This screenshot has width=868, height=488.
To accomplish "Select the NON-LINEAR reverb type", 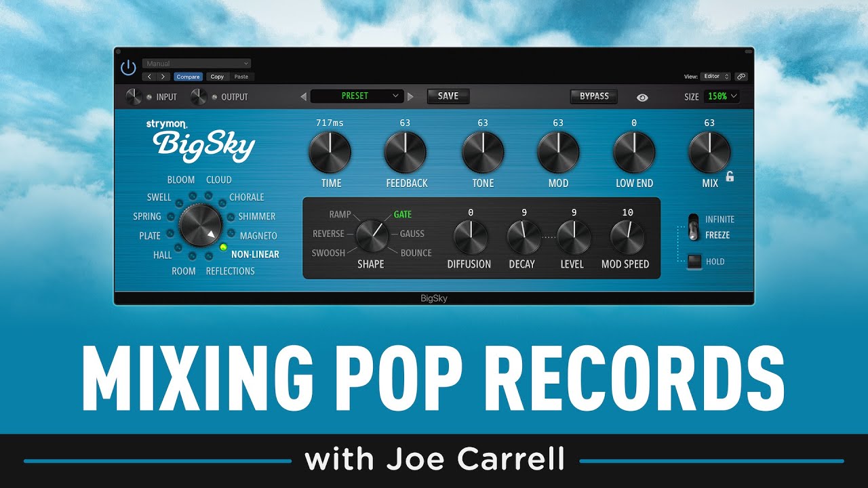I will [x=255, y=255].
